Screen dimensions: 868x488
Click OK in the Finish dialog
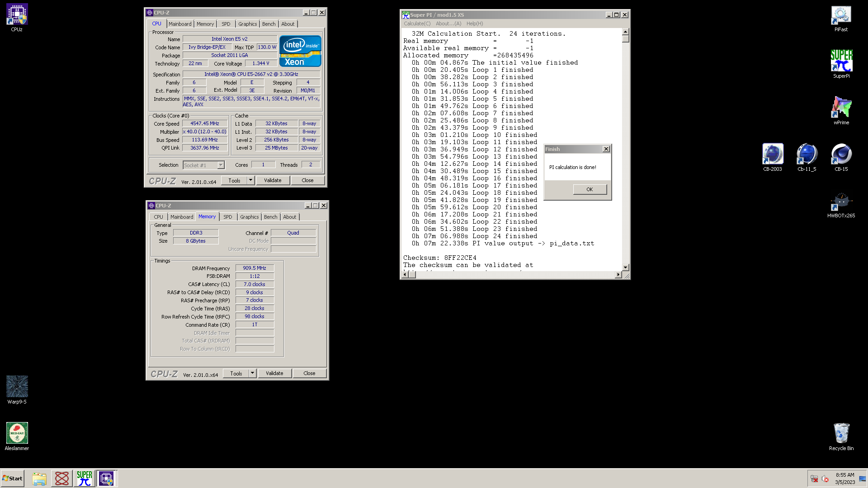tap(590, 189)
